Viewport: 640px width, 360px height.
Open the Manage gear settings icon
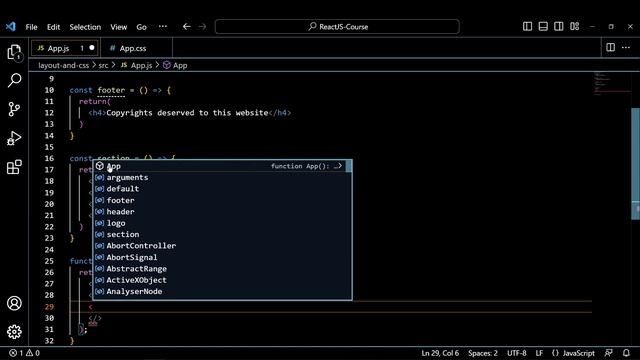(14, 332)
